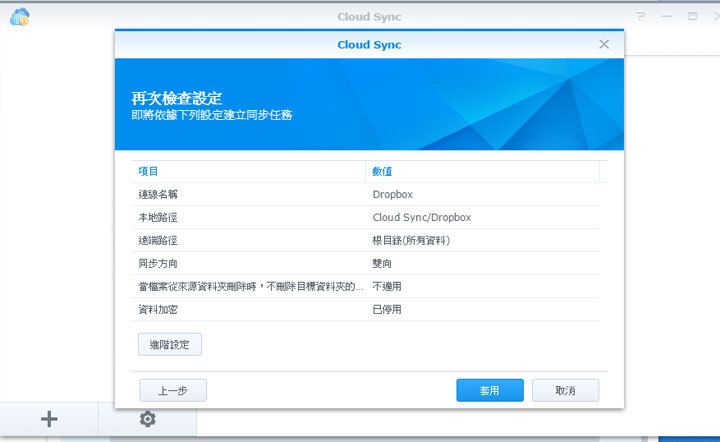Add a new connection with plus icon
The image size is (720, 442).
pyautogui.click(x=49, y=419)
